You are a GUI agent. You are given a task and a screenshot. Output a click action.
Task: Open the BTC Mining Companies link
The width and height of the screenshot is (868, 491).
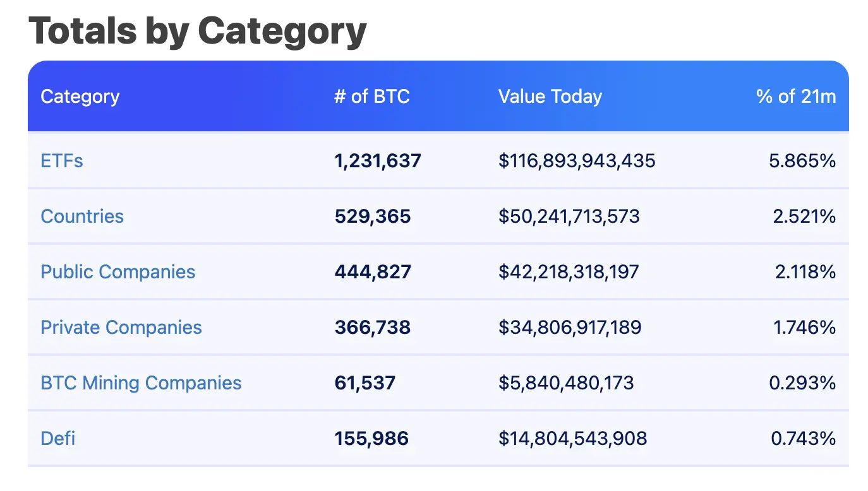[141, 383]
